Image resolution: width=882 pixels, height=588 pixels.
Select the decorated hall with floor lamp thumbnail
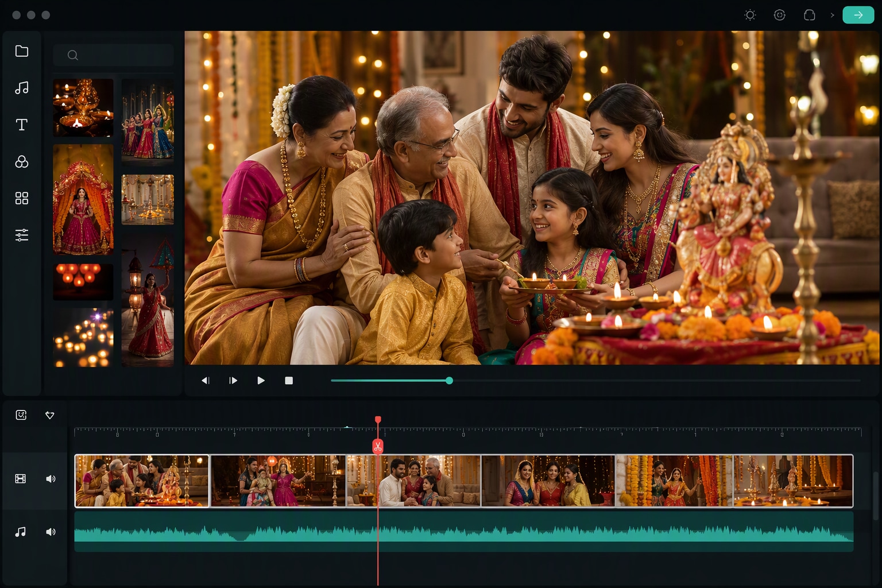[148, 199]
